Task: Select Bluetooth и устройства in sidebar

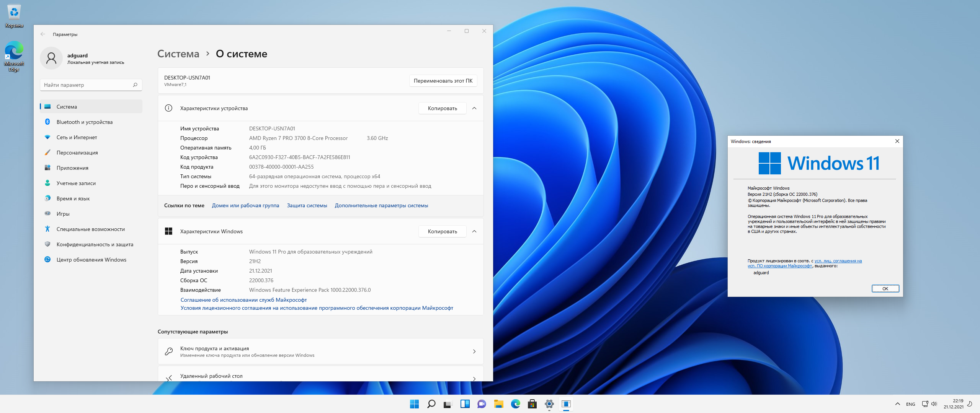Action: coord(85,122)
